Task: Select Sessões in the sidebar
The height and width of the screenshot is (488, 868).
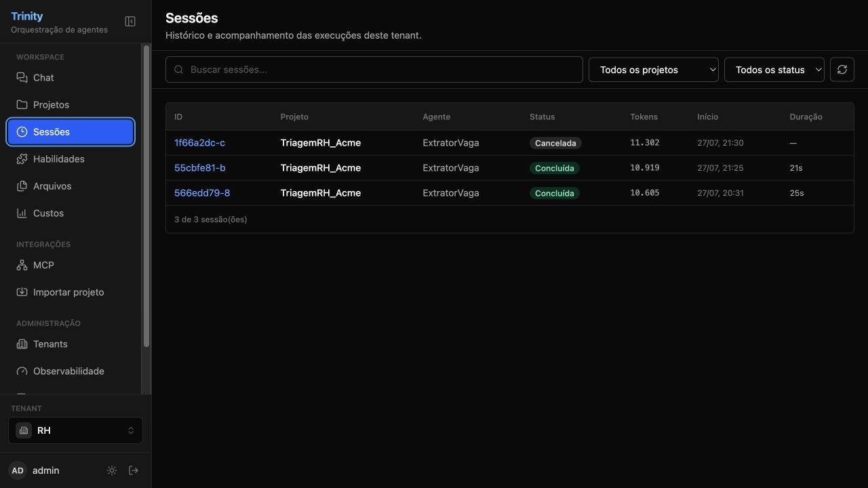Action: click(71, 132)
